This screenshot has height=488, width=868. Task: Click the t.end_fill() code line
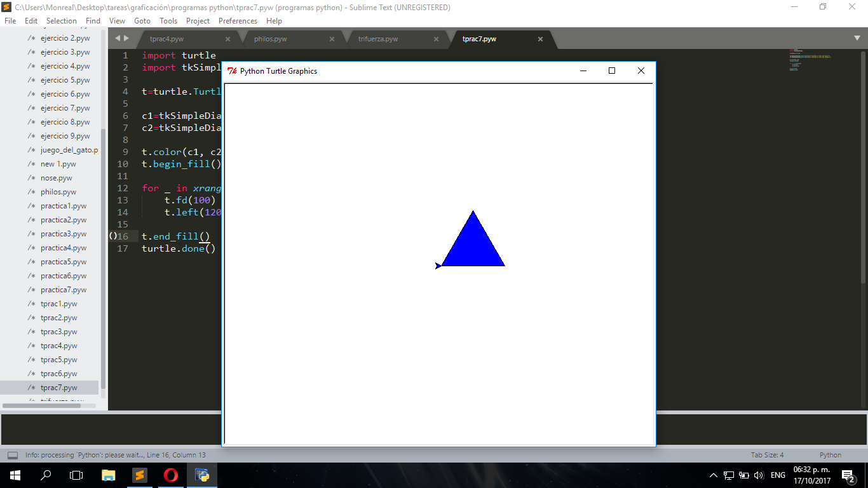pyautogui.click(x=175, y=236)
